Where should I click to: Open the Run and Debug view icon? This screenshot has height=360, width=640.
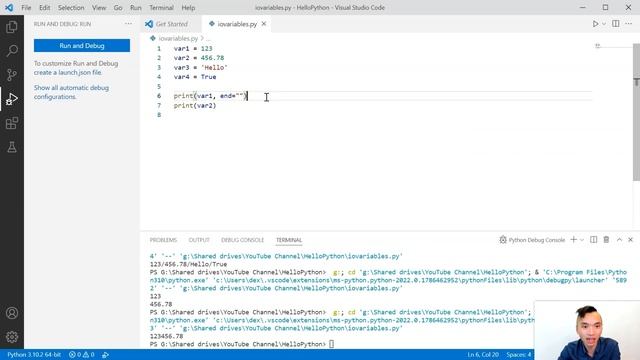click(x=12, y=99)
